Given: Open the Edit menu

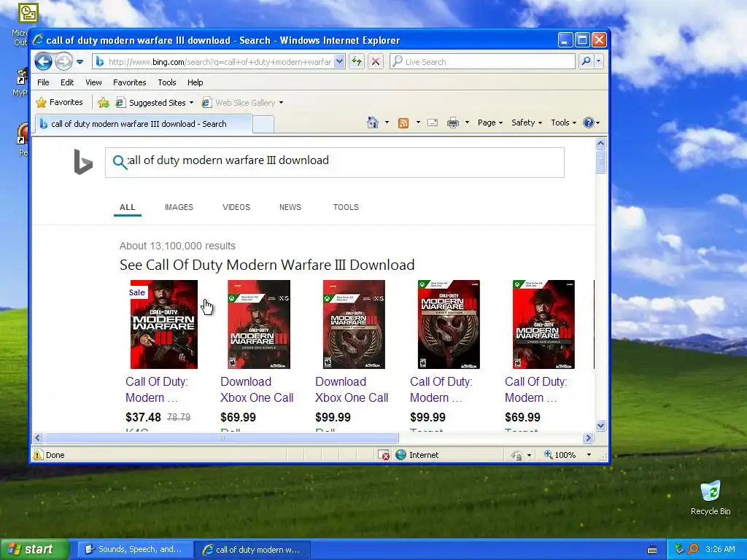Looking at the screenshot, I should [x=67, y=82].
